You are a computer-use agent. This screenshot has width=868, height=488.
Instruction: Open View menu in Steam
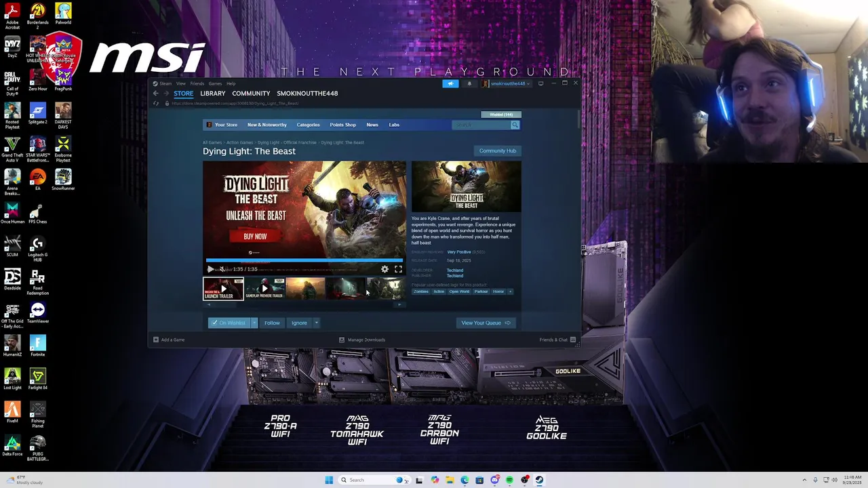tap(181, 83)
